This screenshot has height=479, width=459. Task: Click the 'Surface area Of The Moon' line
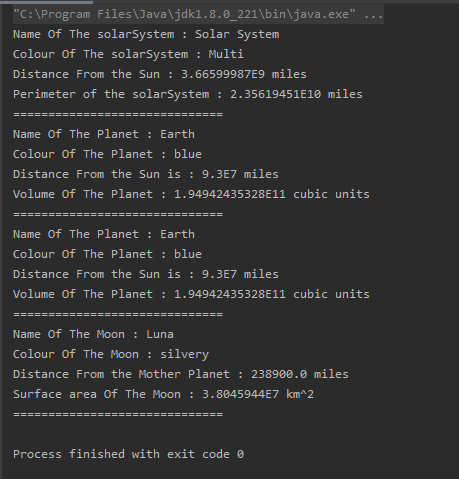(163, 395)
